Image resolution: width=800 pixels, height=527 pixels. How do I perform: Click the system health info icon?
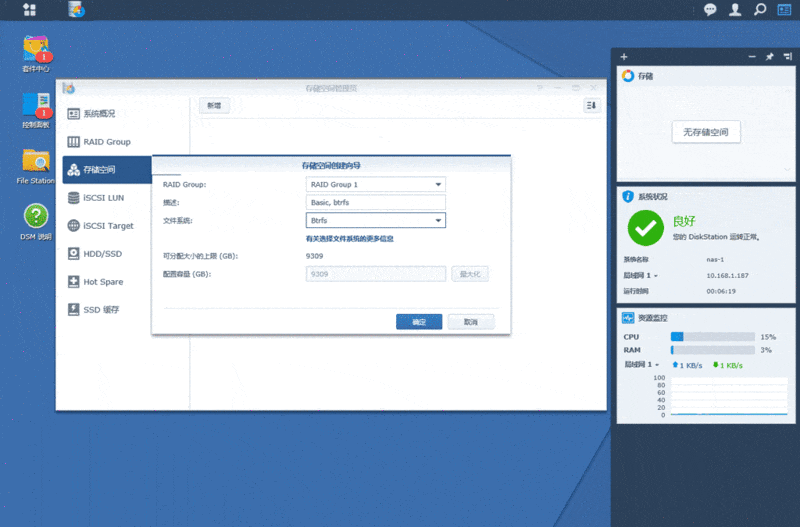tap(628, 196)
